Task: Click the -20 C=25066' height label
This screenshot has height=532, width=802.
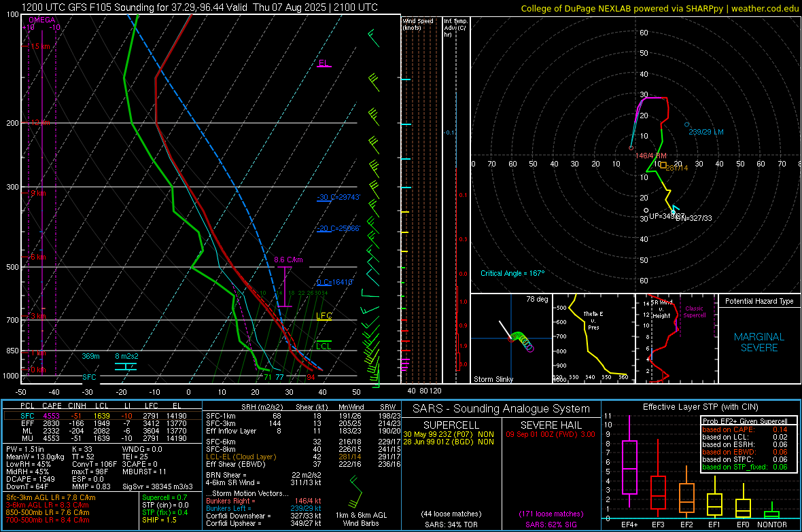Action: [x=338, y=229]
